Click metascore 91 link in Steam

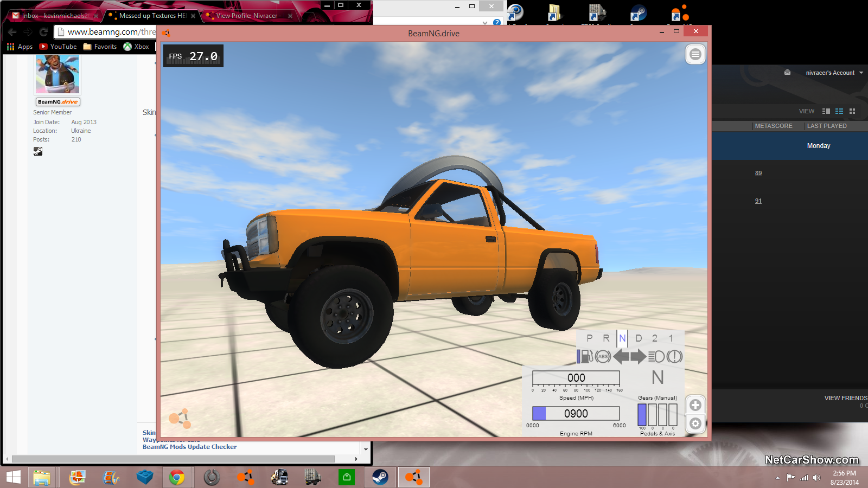pyautogui.click(x=758, y=201)
